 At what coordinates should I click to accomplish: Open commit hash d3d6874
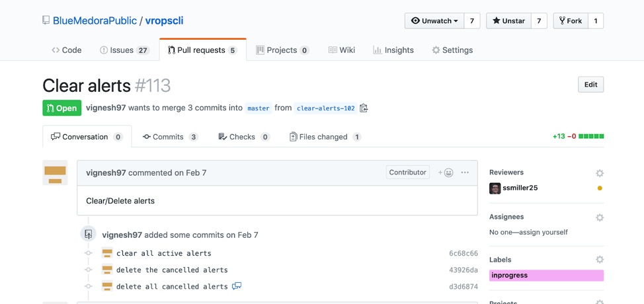463,287
